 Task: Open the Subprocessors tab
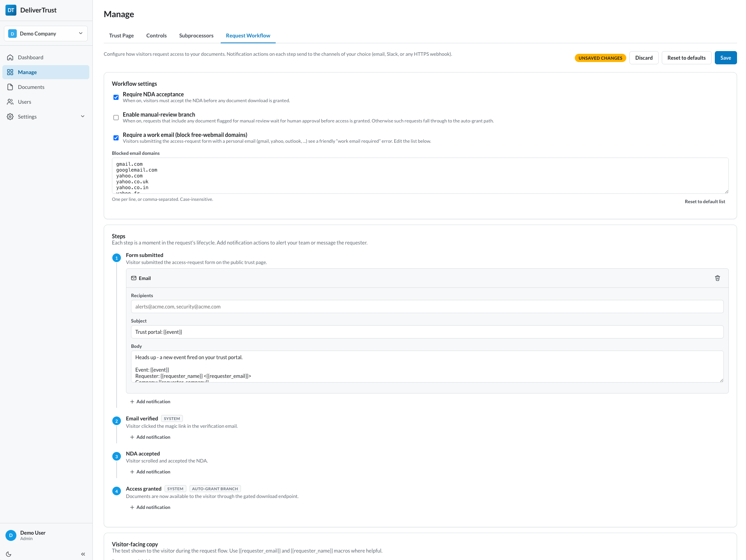pos(196,35)
